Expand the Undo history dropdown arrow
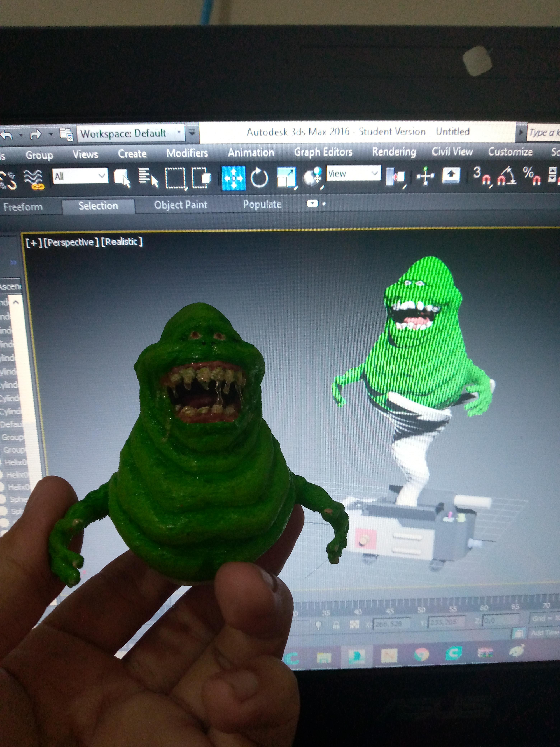Viewport: 560px width, 747px height. point(21,135)
